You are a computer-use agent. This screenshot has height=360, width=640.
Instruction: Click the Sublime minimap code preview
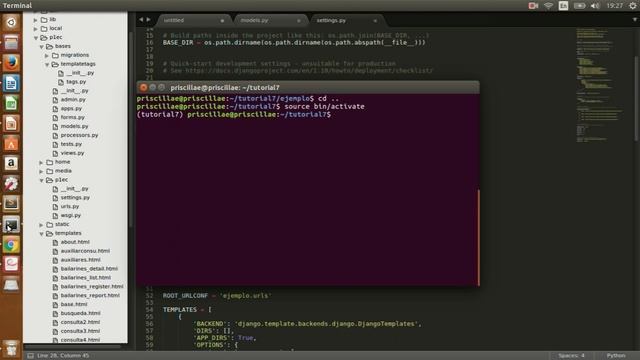[599, 85]
